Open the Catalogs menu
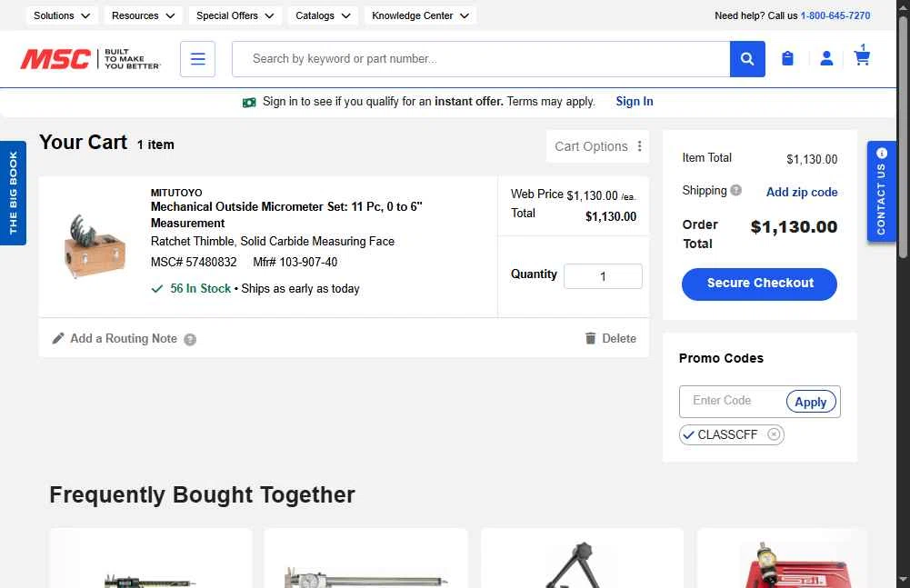Viewport: 910px width, 588px height. coord(323,15)
